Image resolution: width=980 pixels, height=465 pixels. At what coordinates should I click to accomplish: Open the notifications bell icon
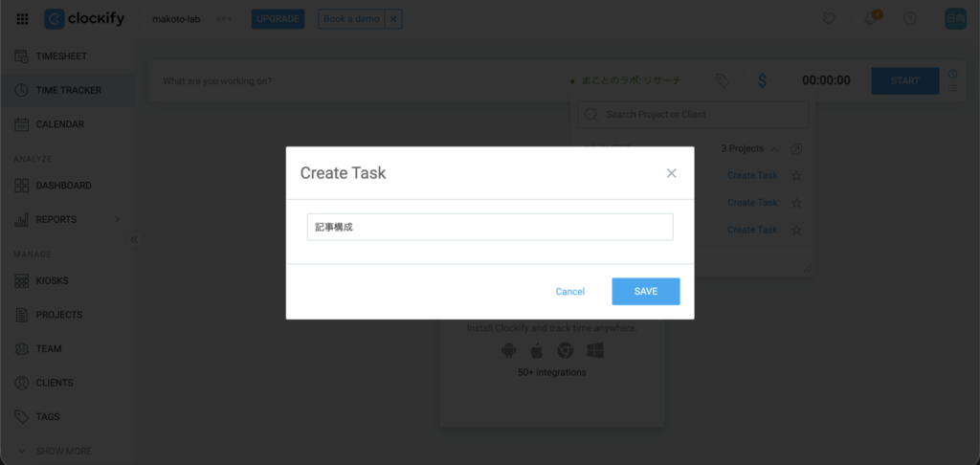[x=870, y=19]
